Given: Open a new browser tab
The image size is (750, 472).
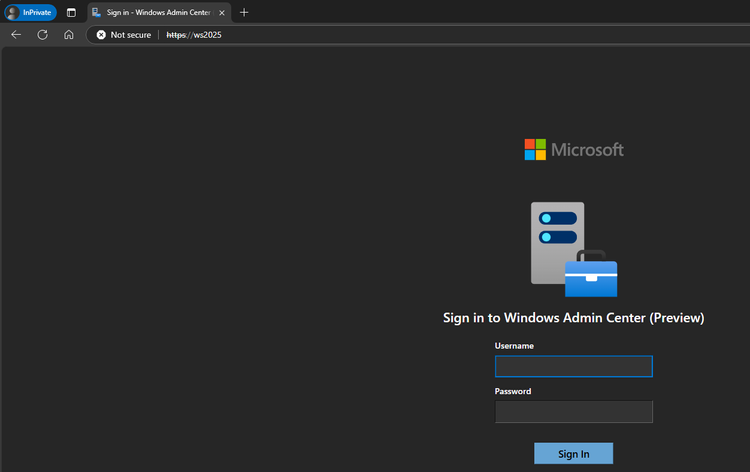Looking at the screenshot, I should click(x=244, y=12).
